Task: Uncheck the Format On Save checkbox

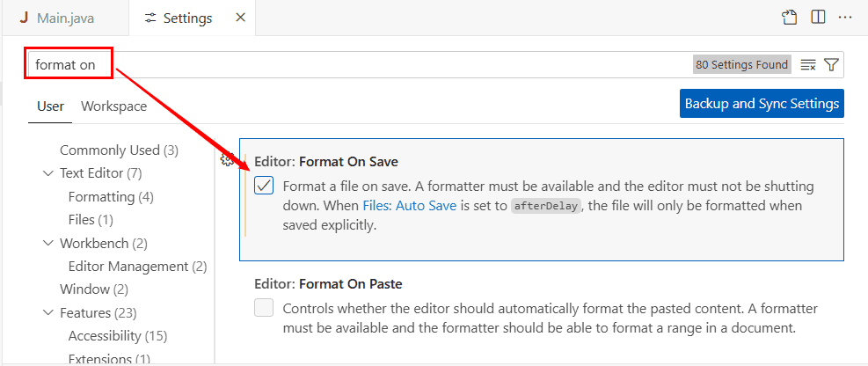Action: [264, 187]
